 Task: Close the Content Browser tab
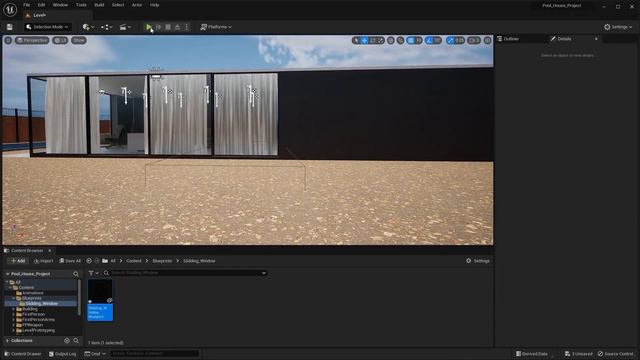(50, 250)
